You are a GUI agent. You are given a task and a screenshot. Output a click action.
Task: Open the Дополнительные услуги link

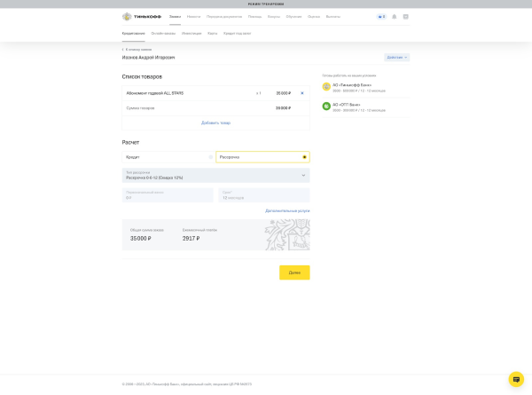coord(287,210)
